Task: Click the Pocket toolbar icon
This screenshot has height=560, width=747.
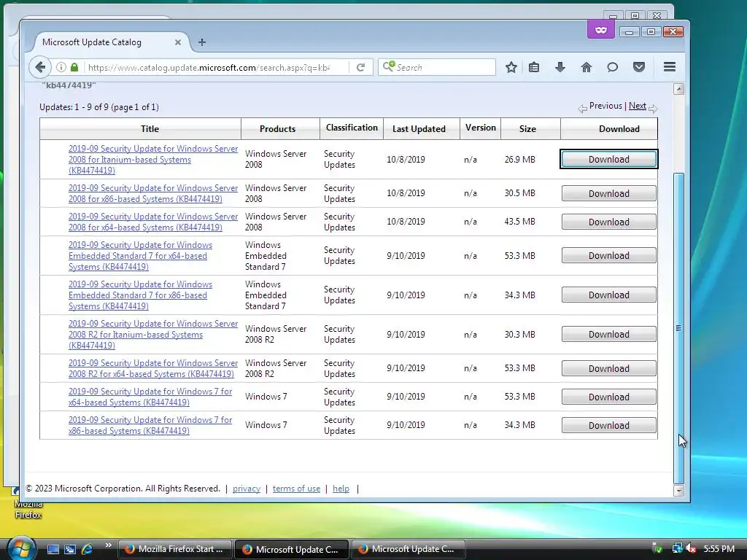Action: pyautogui.click(x=639, y=67)
